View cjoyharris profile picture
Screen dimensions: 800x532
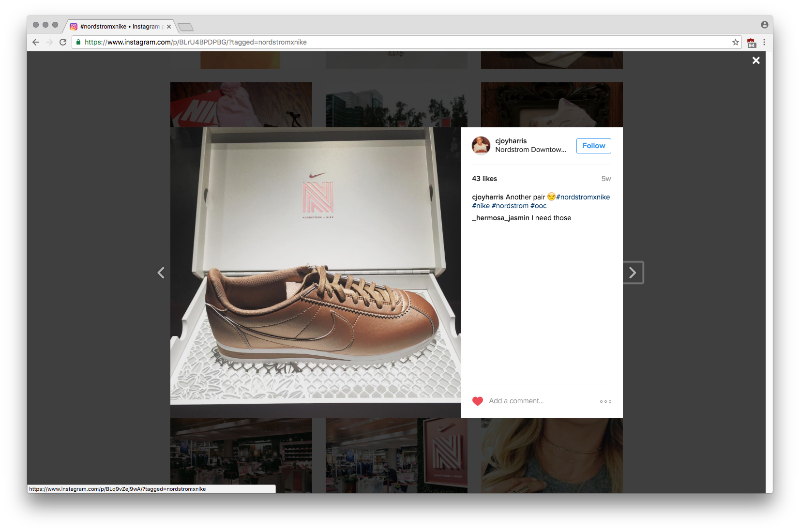coord(481,146)
